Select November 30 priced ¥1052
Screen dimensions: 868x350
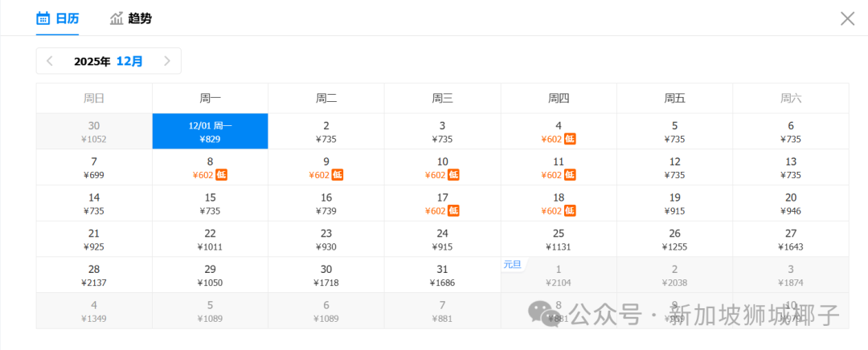coord(94,132)
